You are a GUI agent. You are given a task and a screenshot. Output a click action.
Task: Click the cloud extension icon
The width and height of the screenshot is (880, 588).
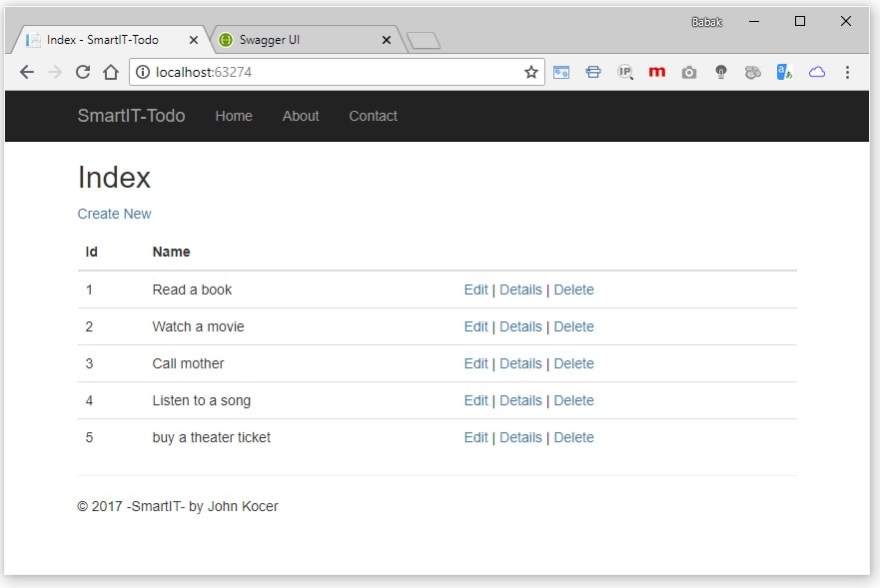pyautogui.click(x=816, y=72)
